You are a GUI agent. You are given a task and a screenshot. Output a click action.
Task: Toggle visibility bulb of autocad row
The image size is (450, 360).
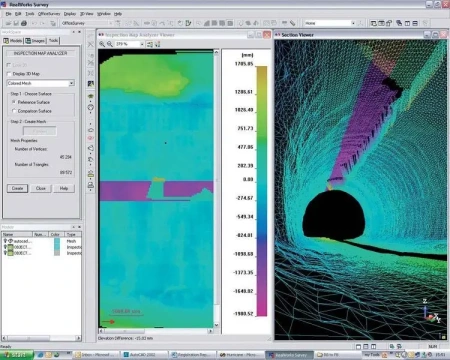(x=5, y=241)
